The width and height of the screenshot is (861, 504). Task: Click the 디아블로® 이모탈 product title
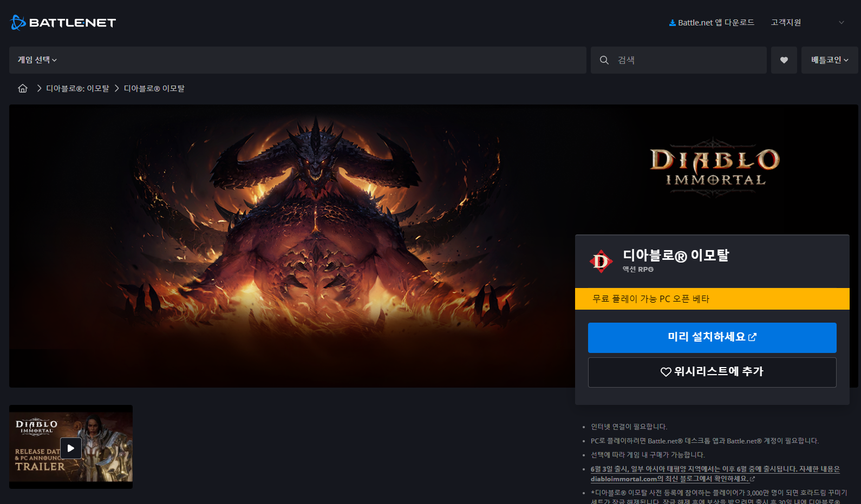(x=676, y=255)
